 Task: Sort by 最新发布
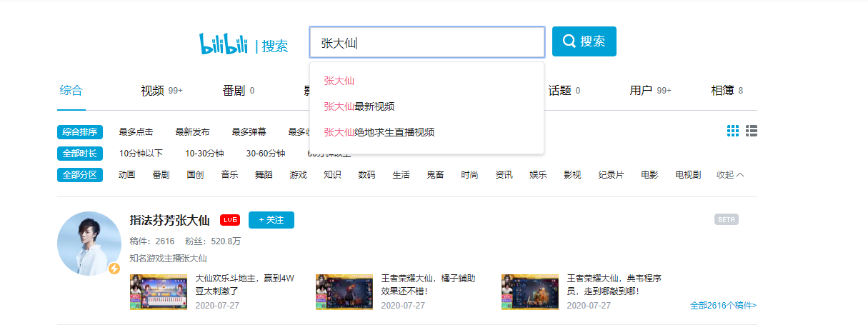click(x=192, y=132)
